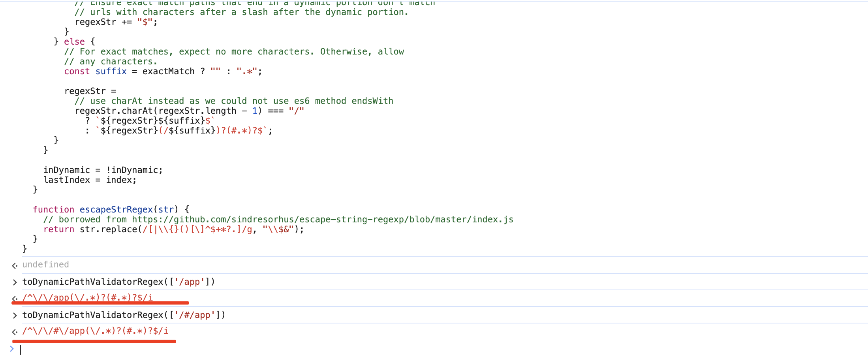Click the 'function escapeStrRegex(str) {' line

coord(111,209)
